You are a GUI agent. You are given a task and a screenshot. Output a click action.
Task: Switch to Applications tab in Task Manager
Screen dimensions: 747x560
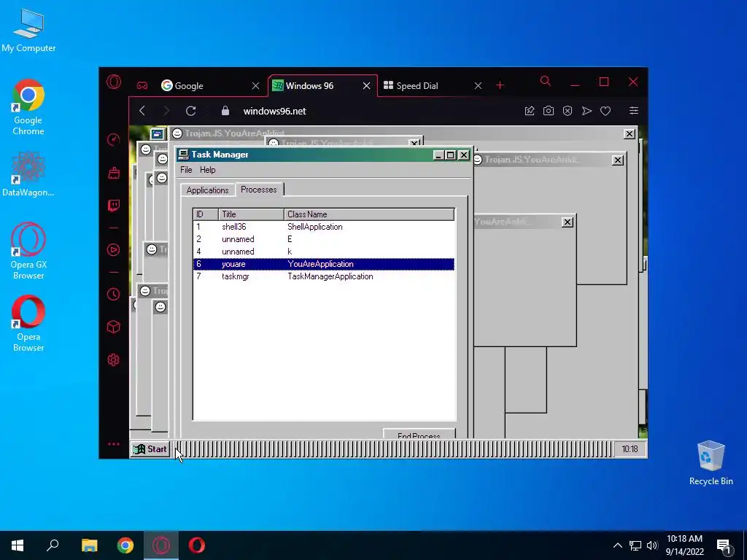(207, 190)
